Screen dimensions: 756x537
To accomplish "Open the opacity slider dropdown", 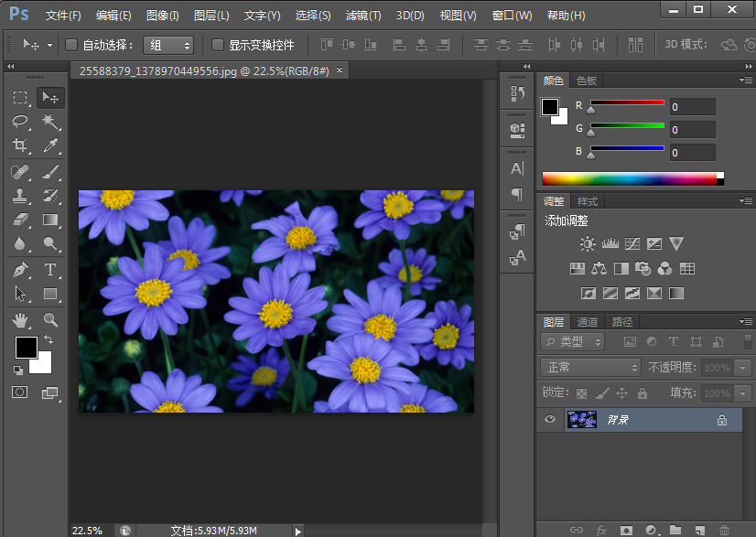I will pyautogui.click(x=743, y=368).
